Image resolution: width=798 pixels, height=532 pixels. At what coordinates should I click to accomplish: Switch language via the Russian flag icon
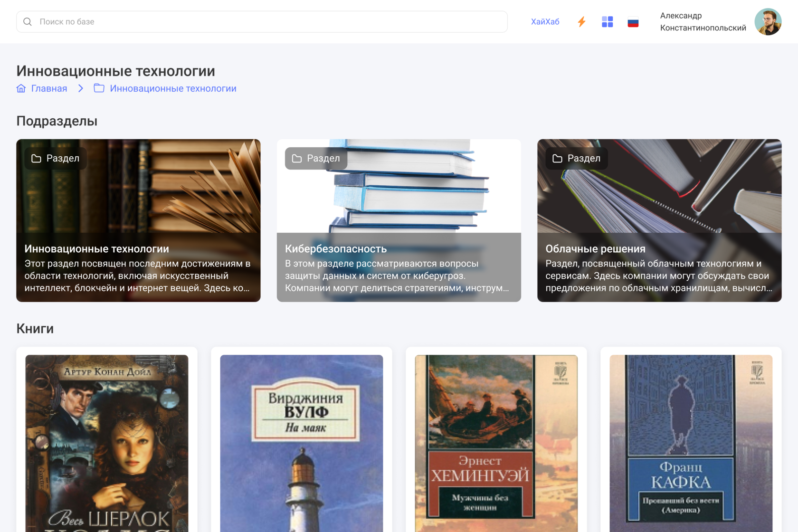633,22
